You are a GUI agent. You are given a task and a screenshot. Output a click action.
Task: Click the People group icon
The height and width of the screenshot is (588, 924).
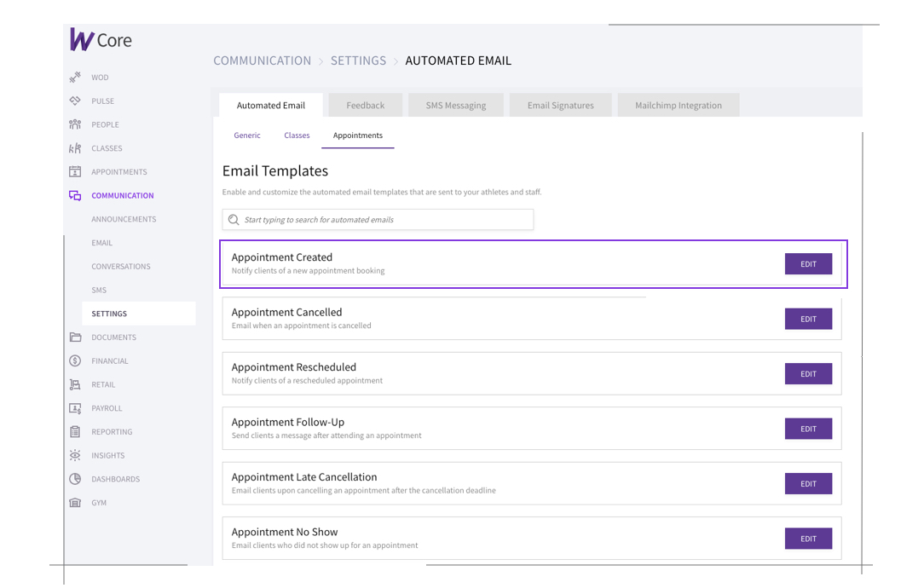pyautogui.click(x=75, y=124)
